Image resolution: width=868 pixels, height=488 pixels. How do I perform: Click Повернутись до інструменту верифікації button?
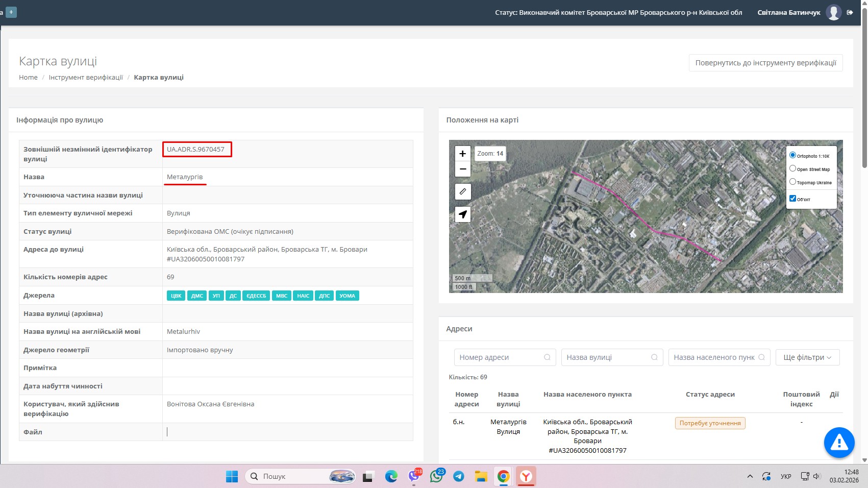[765, 63]
